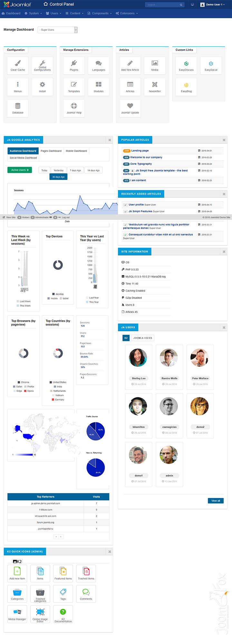Open the Modules manager icon
Image resolution: width=232 pixels, height=644 pixels.
99,87
